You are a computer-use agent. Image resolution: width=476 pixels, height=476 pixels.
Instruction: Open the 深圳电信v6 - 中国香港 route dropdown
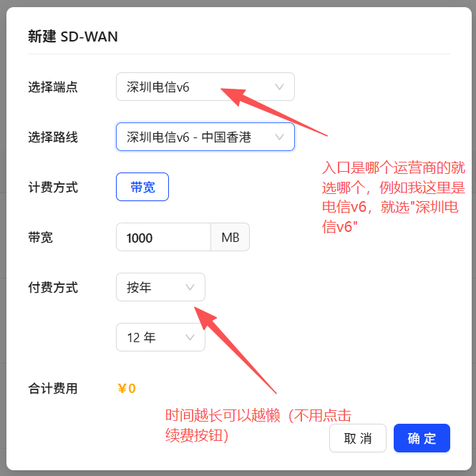click(x=205, y=137)
